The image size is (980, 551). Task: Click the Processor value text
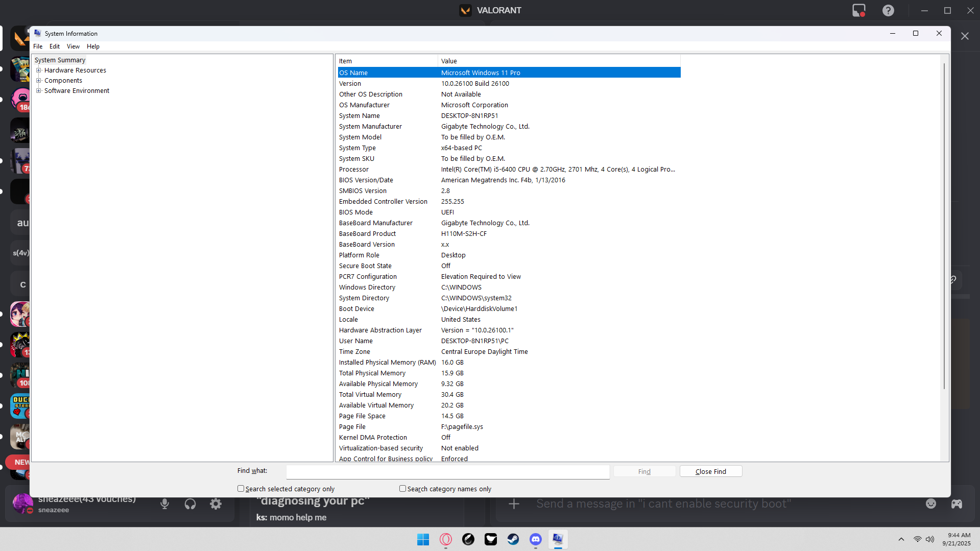coord(558,170)
